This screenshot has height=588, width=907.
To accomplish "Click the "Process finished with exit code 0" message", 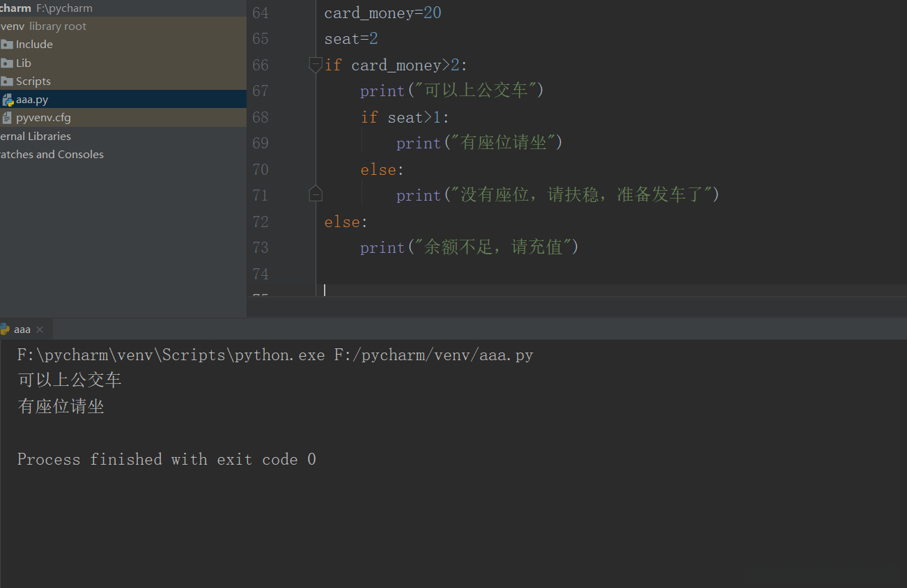I will coord(166,460).
